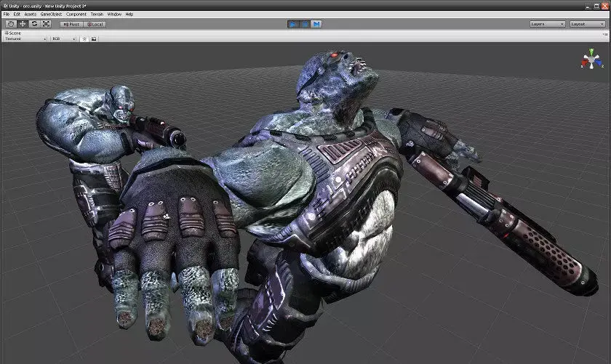Select the Scale transform tool
This screenshot has width=611, height=364.
(x=46, y=24)
